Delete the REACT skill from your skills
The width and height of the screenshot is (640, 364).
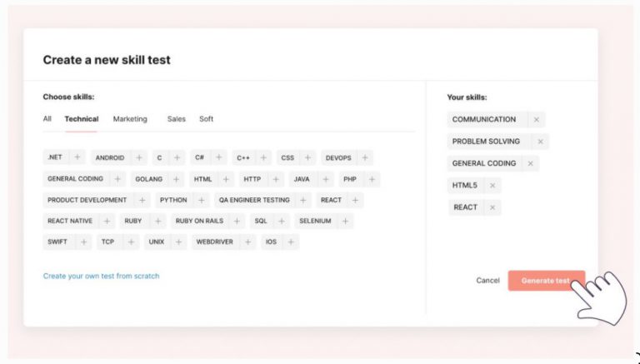click(x=492, y=207)
